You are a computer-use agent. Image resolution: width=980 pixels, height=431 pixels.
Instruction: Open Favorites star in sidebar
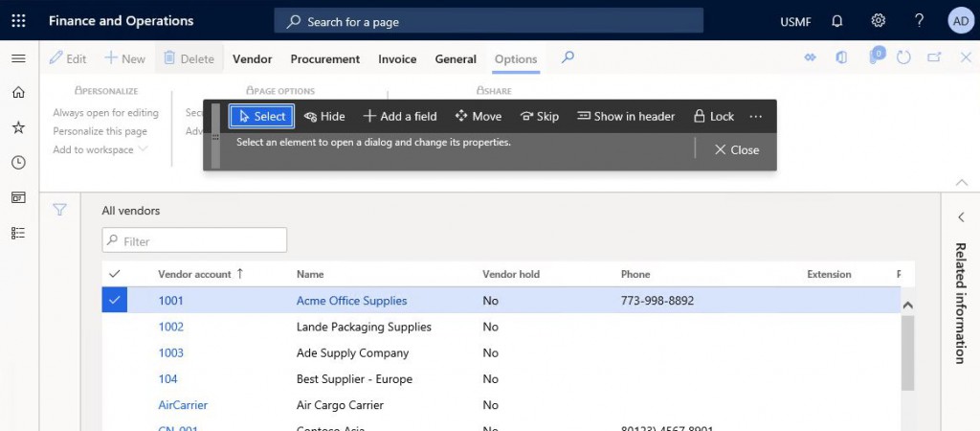pos(19,127)
